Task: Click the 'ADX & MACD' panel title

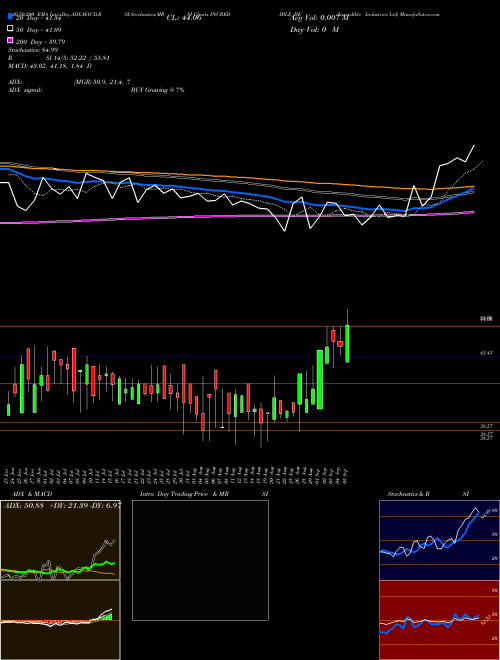Action: (32, 494)
